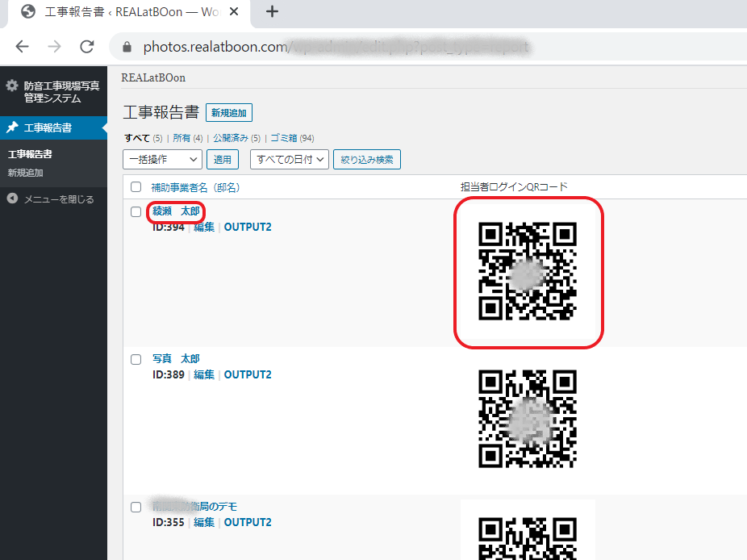The height and width of the screenshot is (560, 747).
Task: Select 新規追加 in the sidebar submenu
Action: point(25,173)
